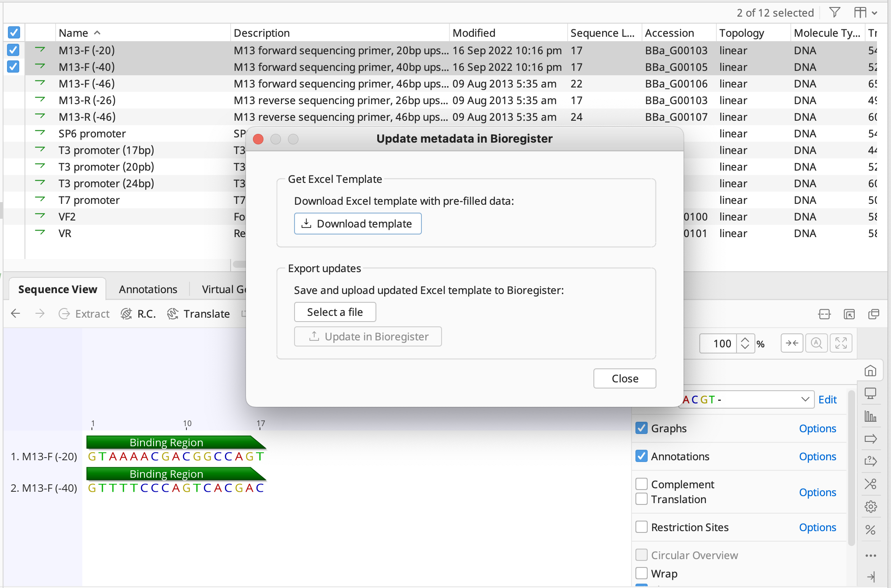Switch to the Annotations tab

click(147, 289)
